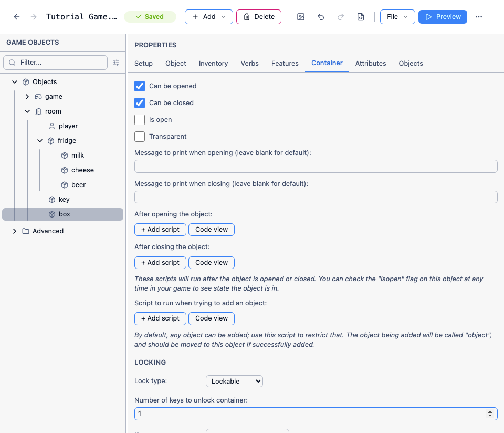Click the back arrow icon

pos(17,17)
